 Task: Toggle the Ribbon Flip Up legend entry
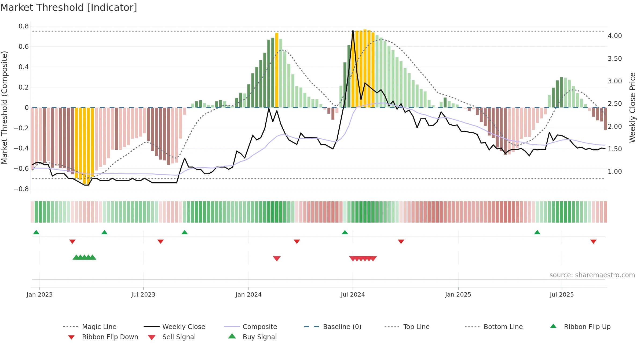click(580, 327)
